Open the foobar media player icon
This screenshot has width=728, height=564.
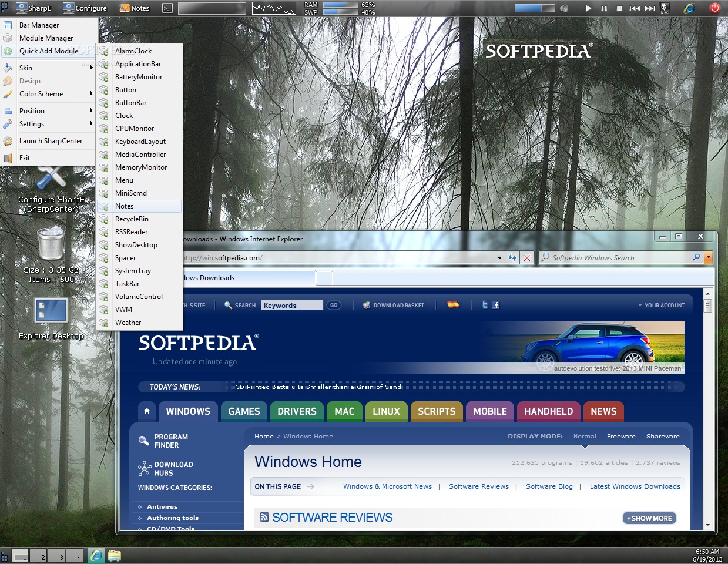point(665,8)
